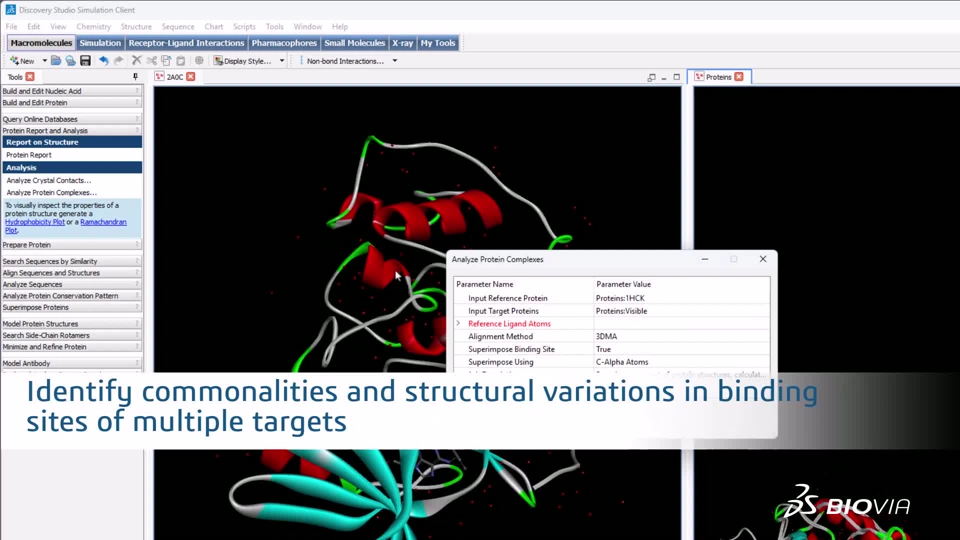Open the File menu
The width and height of the screenshot is (960, 540).
coord(12,26)
